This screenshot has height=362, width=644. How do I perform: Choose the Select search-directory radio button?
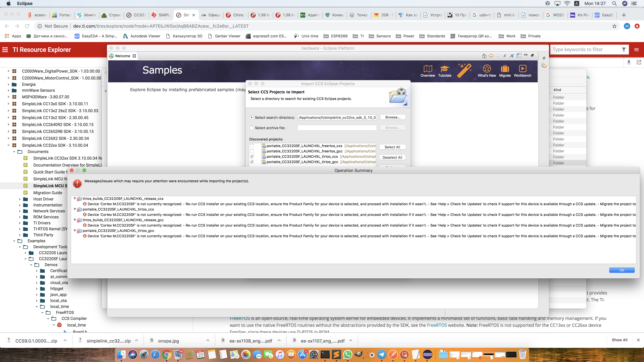click(252, 117)
